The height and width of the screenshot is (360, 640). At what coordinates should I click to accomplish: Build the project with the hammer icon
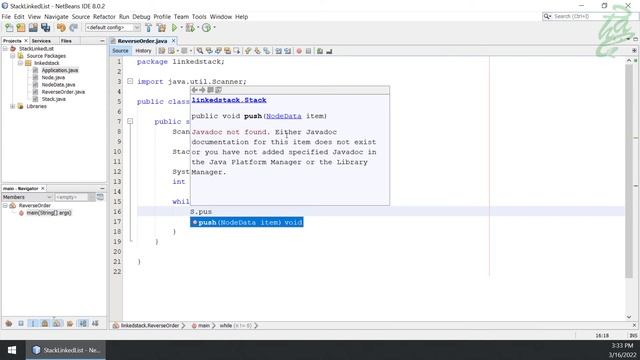[x=149, y=28]
